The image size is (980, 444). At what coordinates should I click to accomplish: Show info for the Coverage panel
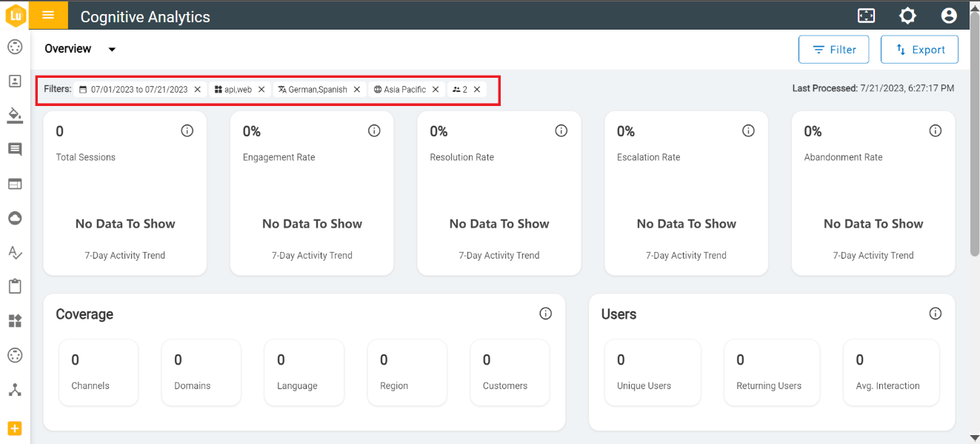point(546,314)
